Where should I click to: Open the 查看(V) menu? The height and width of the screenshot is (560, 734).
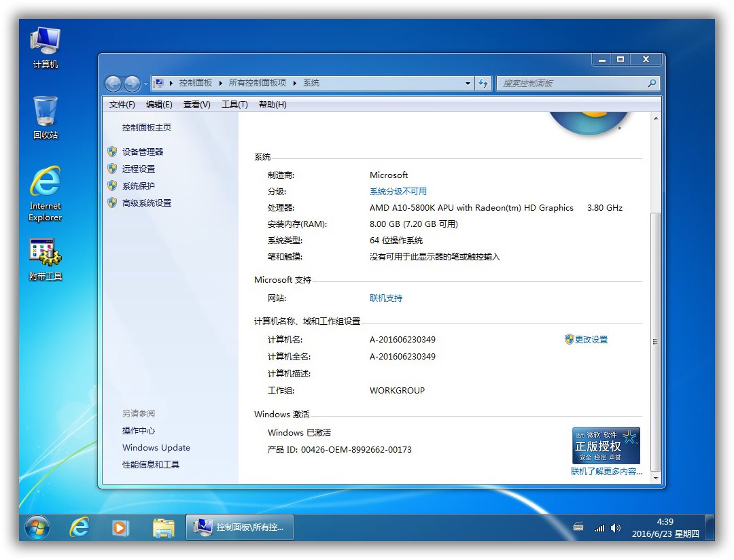pyautogui.click(x=196, y=105)
